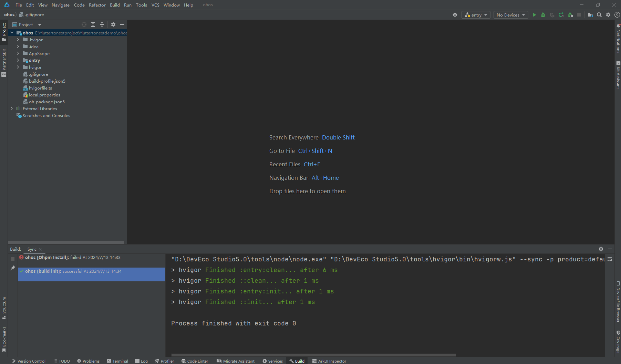Click Project panel horizontal scrollbar
This screenshot has width=621, height=364.
[66, 242]
